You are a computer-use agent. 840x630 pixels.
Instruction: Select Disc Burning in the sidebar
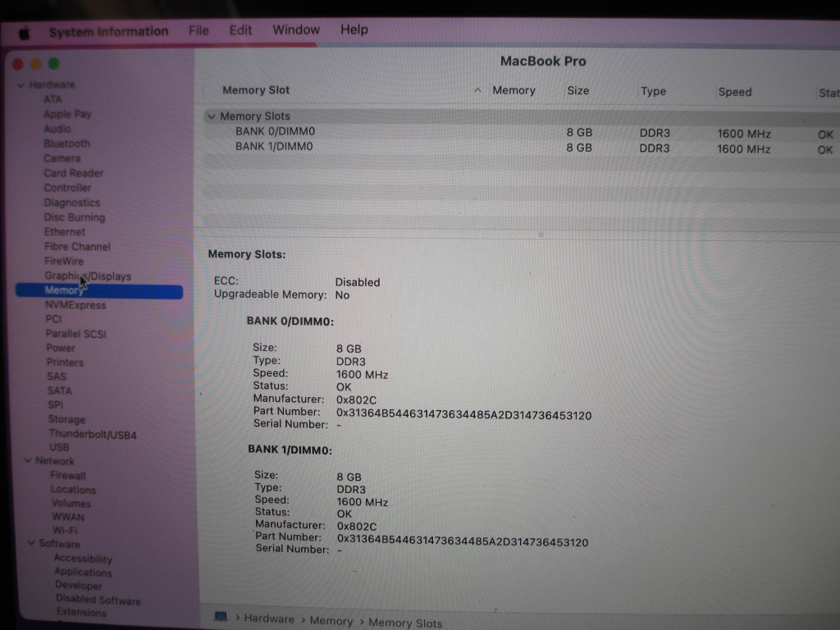point(75,217)
